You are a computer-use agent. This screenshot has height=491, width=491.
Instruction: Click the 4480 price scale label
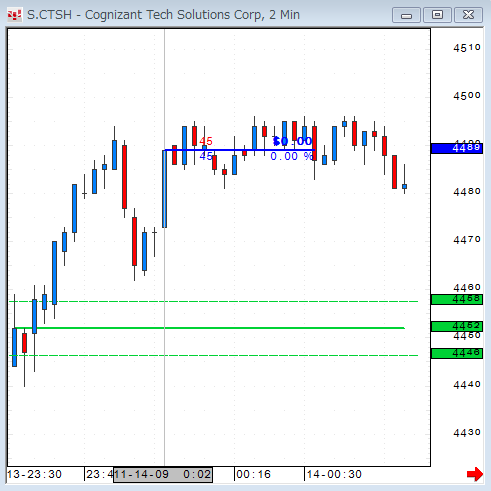coord(467,192)
